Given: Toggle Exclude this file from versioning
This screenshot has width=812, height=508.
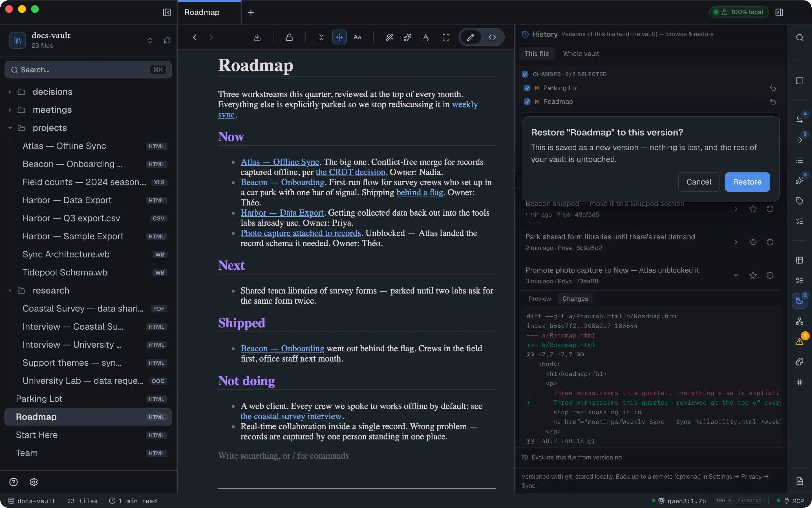Looking at the screenshot, I should click(x=572, y=457).
